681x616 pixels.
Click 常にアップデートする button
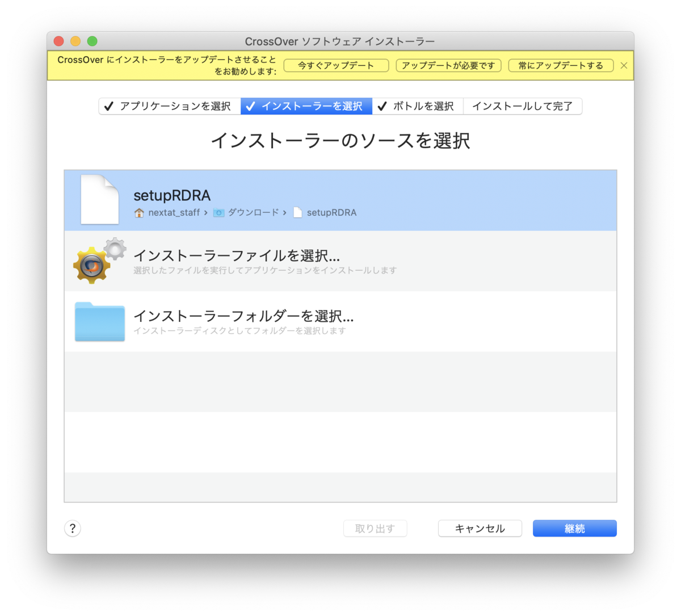[561, 65]
